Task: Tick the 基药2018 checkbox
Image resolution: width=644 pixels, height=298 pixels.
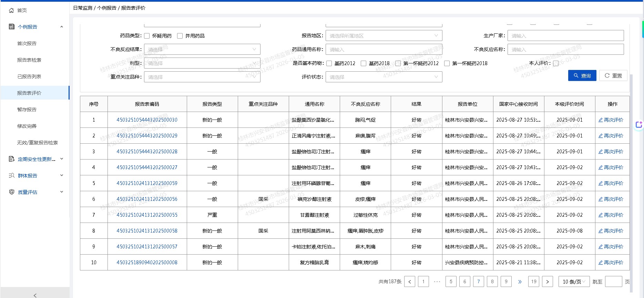Action: [x=364, y=63]
